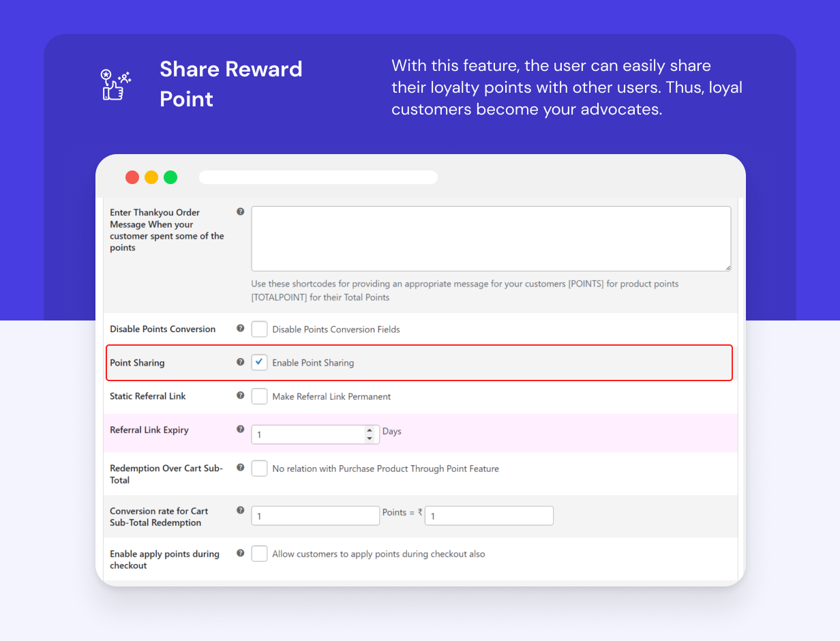Decrease Referral Link Expiry using down arrow
840x641 pixels.
point(370,438)
